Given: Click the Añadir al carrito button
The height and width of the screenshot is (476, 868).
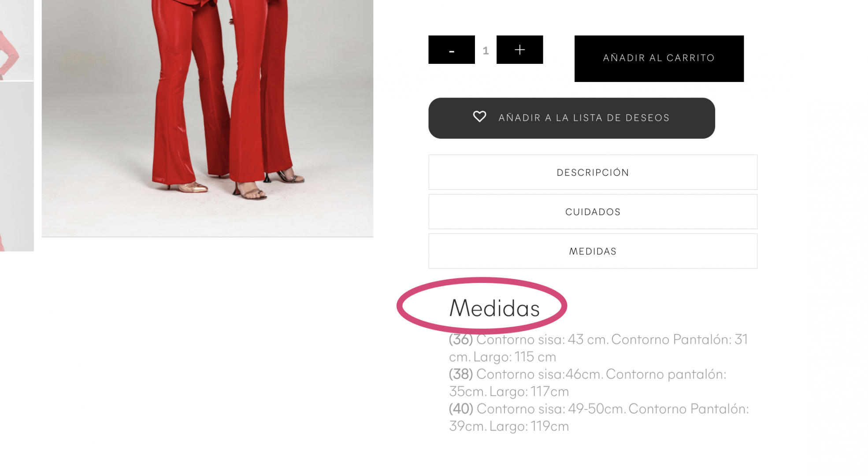Looking at the screenshot, I should click(x=659, y=59).
